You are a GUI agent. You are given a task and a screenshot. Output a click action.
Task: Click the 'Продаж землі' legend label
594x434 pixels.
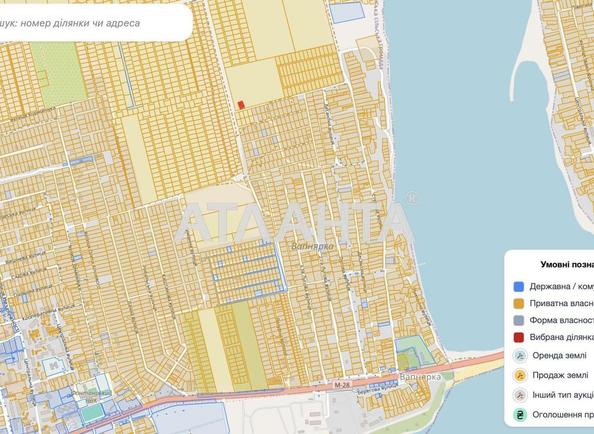click(x=560, y=375)
